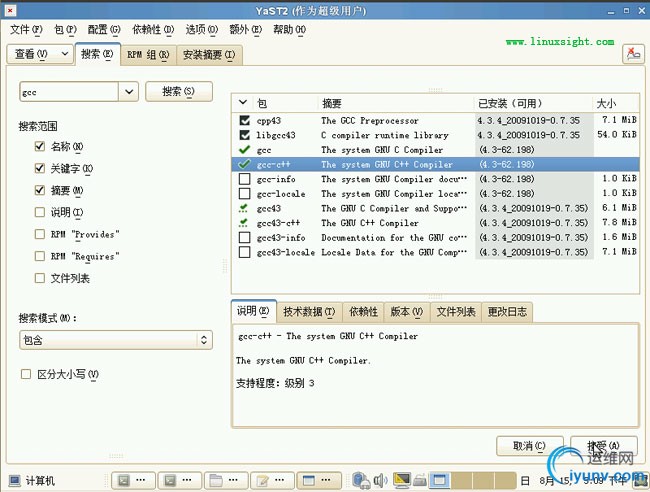
Task: Switch to the 依赖性 details tab
Action: click(364, 312)
